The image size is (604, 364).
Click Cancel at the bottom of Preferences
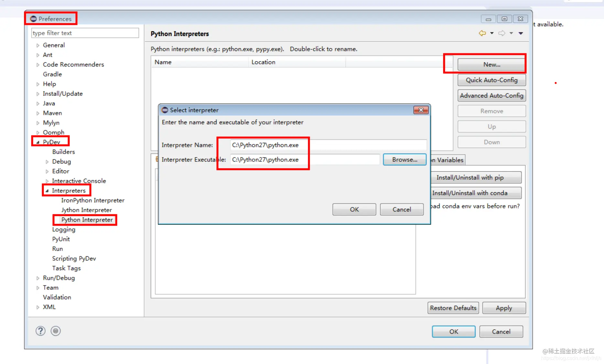point(501,332)
